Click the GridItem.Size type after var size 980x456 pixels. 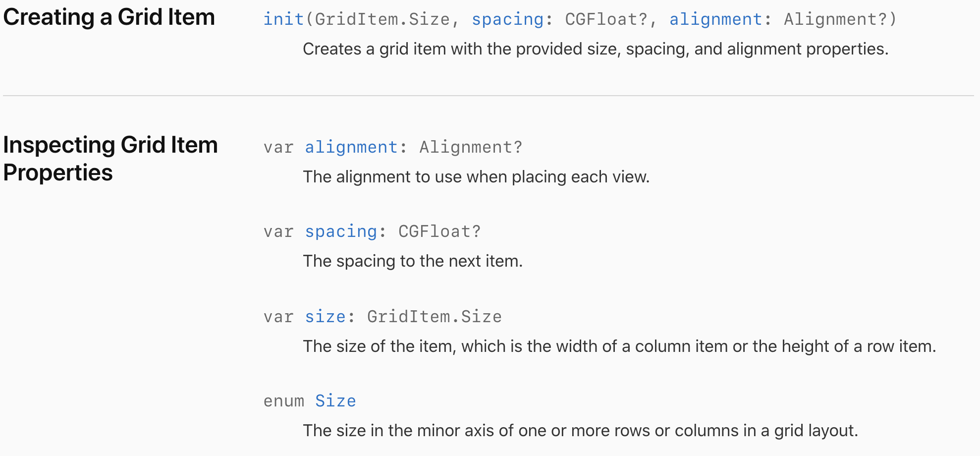tap(434, 317)
